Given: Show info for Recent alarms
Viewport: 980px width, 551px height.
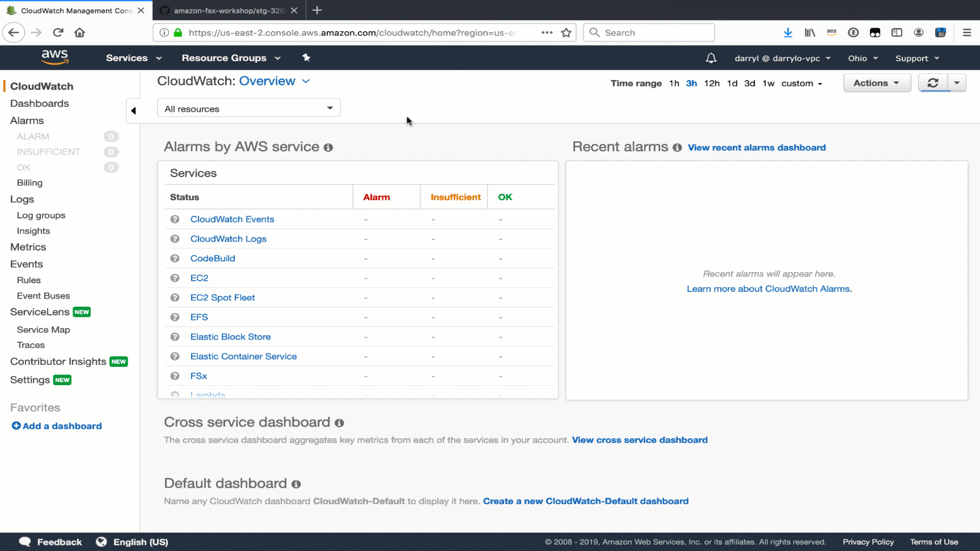Looking at the screenshot, I should [x=677, y=148].
